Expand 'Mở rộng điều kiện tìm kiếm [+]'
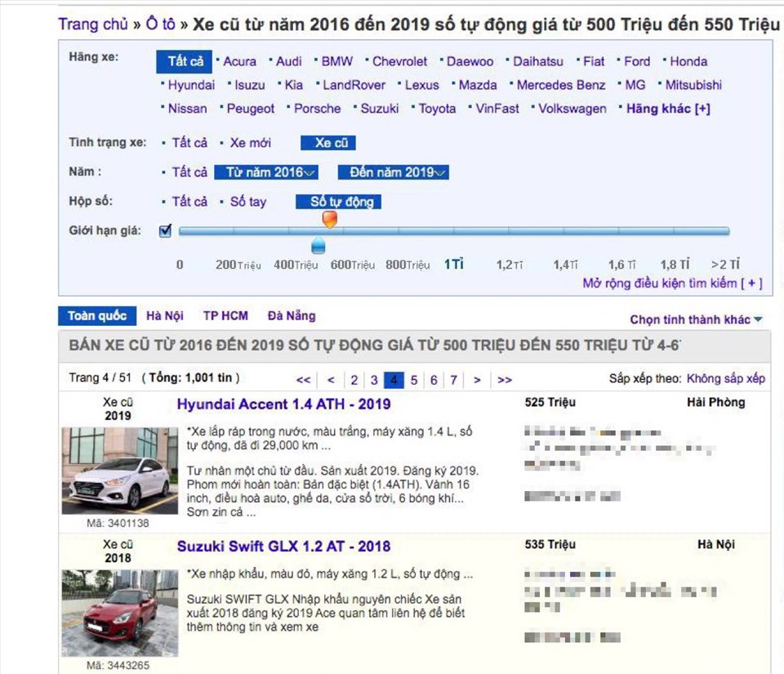 coord(672,283)
